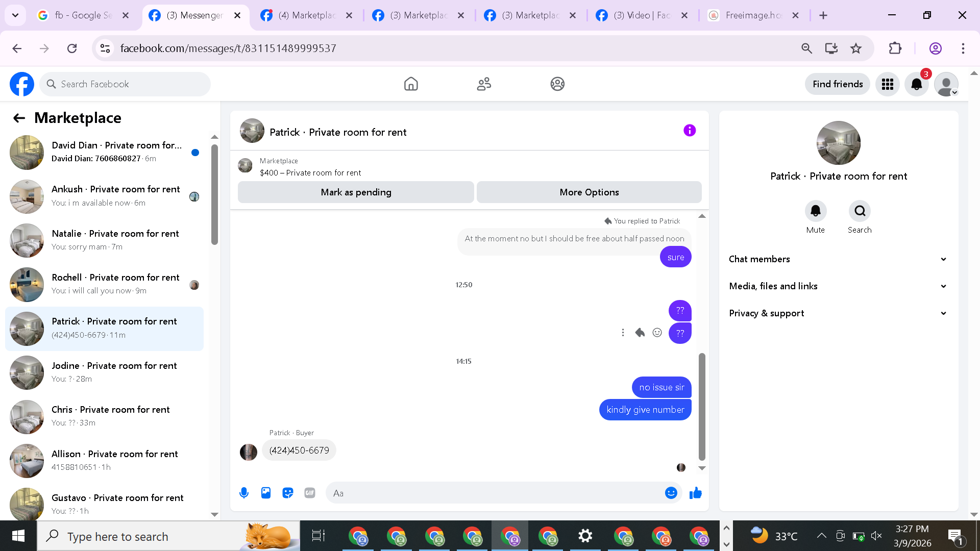Open emoji picker in message box

[671, 493]
